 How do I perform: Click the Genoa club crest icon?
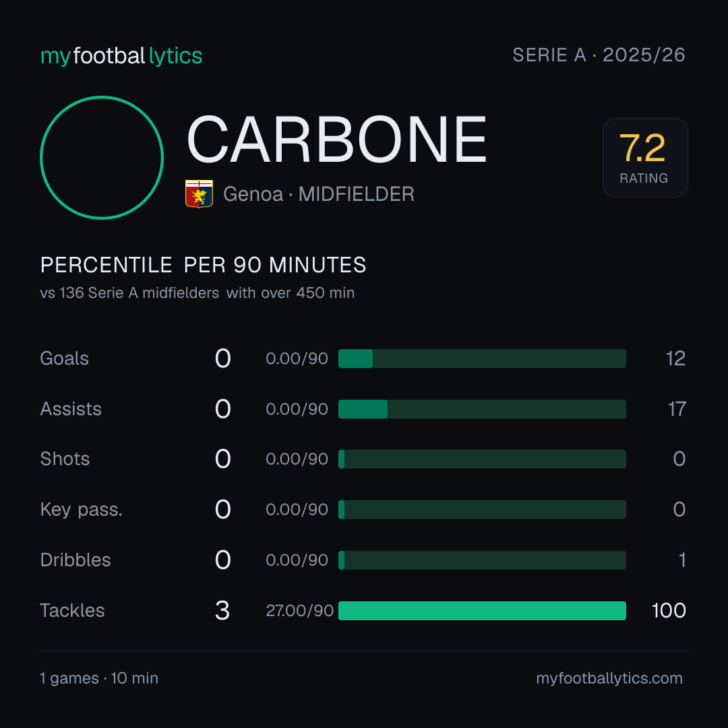(199, 193)
